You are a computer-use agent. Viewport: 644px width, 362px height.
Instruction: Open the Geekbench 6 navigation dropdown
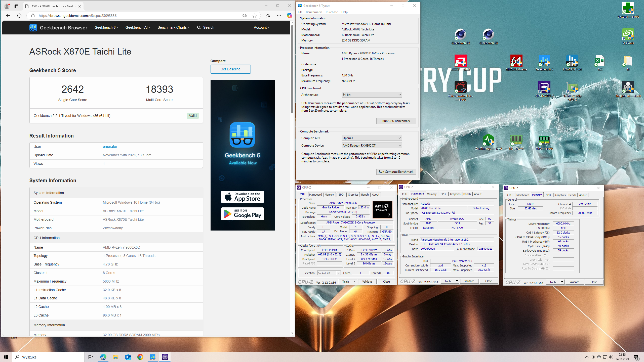[x=106, y=27]
